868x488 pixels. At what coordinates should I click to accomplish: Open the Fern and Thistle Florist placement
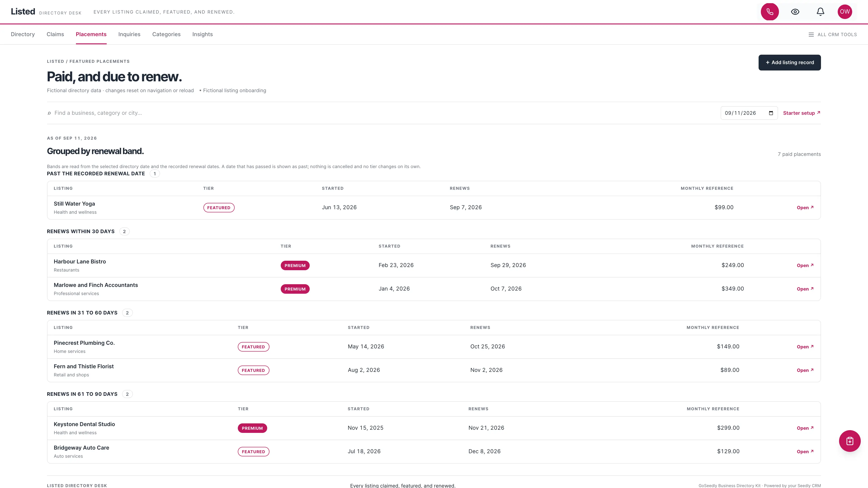point(805,371)
